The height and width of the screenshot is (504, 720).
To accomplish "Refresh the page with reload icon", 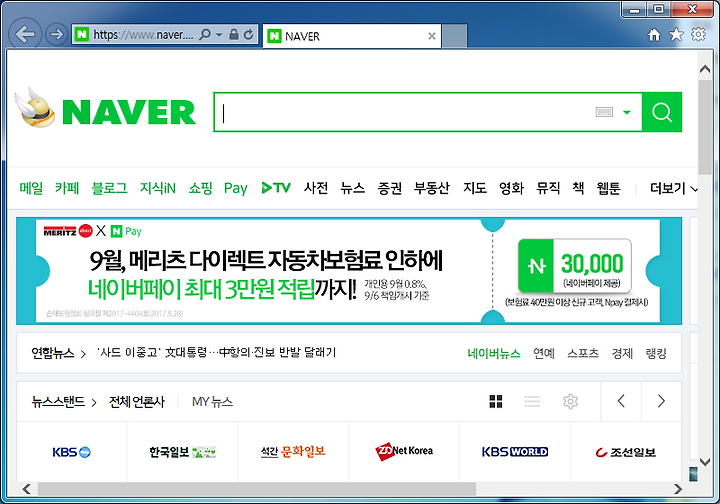I will 248,34.
